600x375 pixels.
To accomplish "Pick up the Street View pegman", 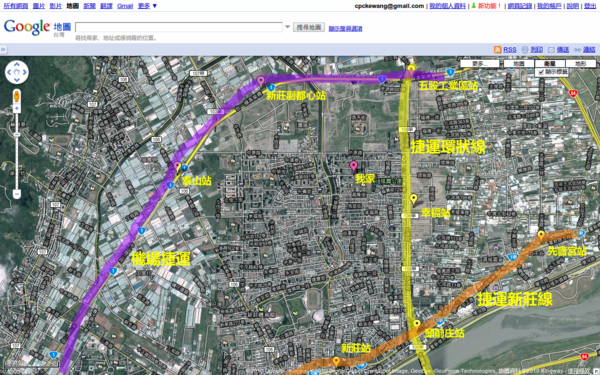I will tap(16, 96).
